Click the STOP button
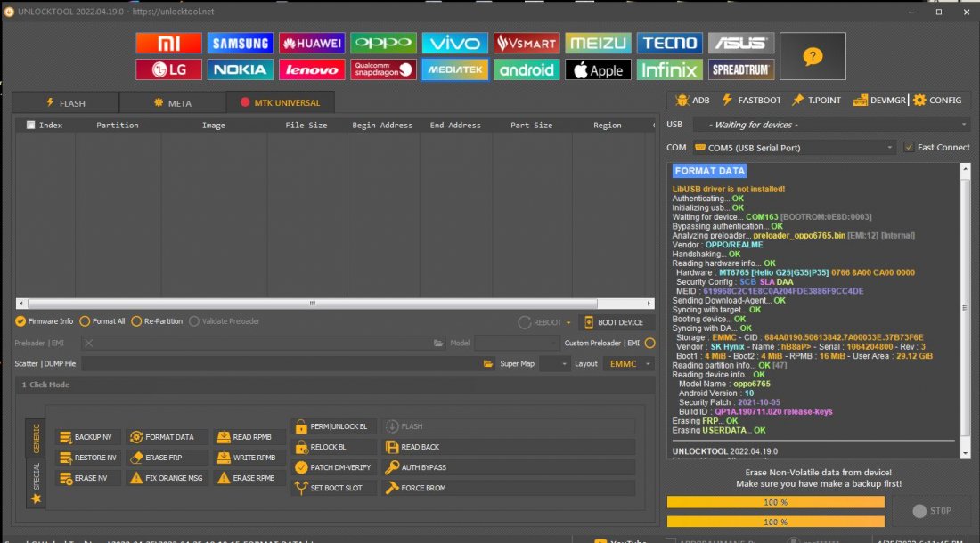 coord(932,511)
